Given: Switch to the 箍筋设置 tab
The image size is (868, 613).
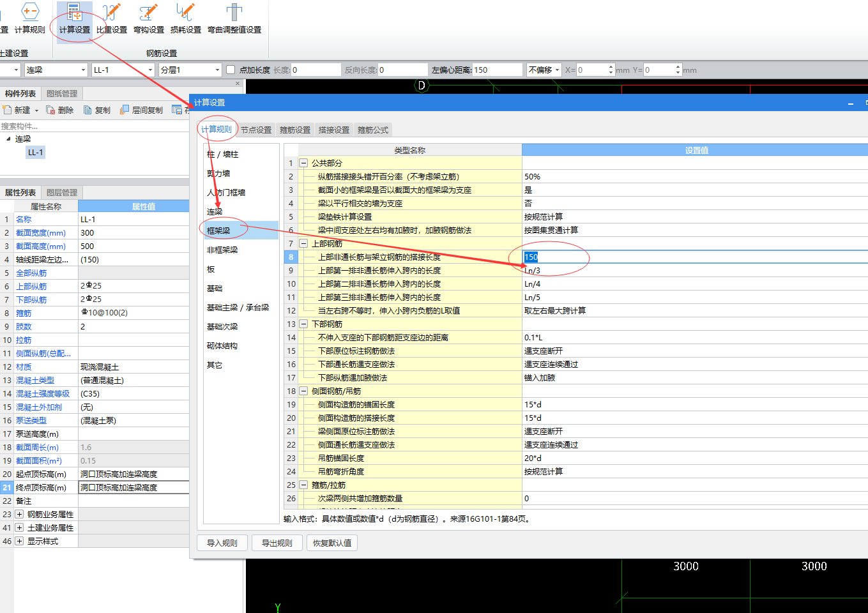Looking at the screenshot, I should tap(295, 130).
